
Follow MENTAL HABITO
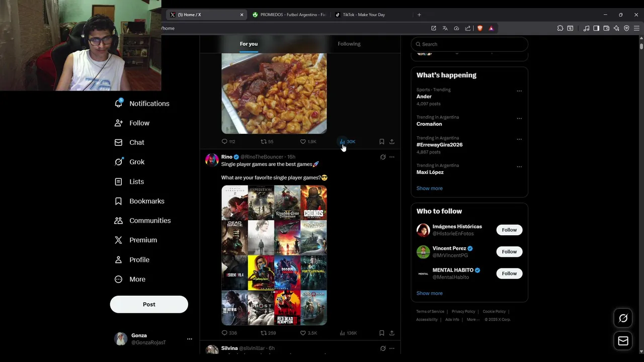tap(509, 274)
